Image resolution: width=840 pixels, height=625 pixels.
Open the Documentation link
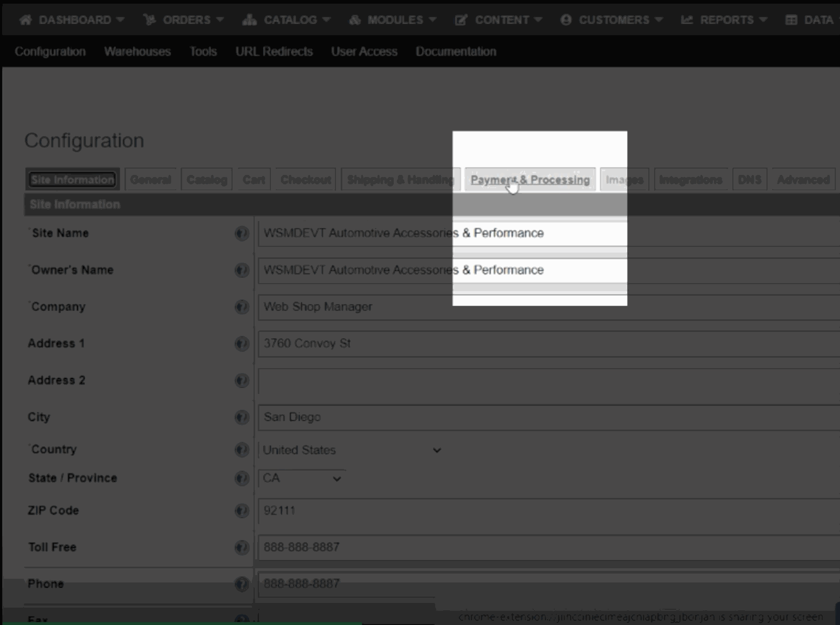(x=456, y=51)
